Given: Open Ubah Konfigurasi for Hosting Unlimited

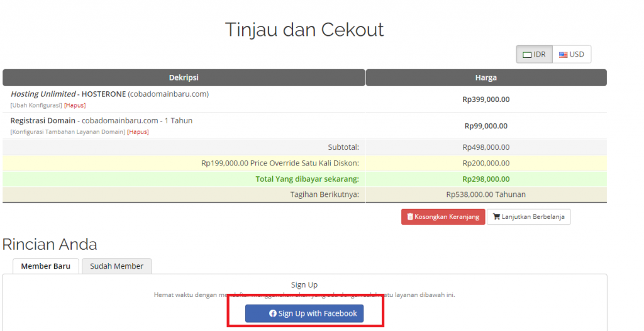Looking at the screenshot, I should 36,105.
